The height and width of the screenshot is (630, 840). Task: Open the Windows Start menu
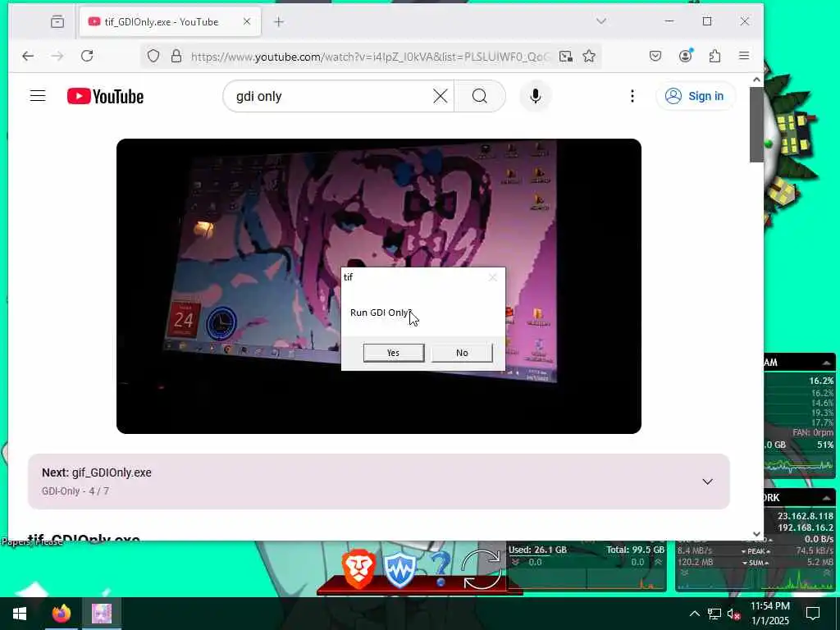tap(20, 614)
